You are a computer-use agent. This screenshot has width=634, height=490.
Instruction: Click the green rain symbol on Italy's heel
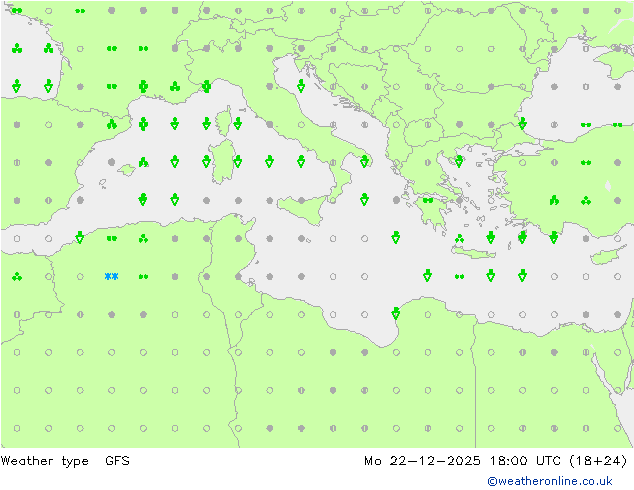tap(364, 161)
